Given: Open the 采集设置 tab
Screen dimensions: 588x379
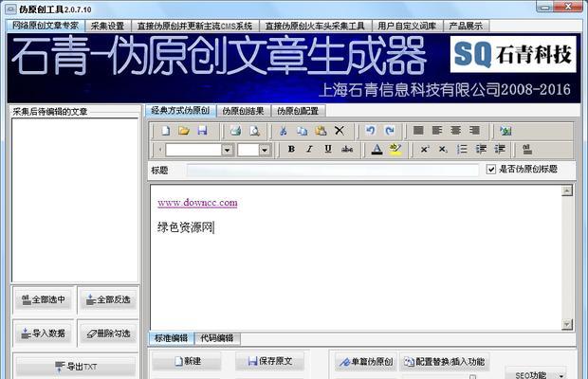Looking at the screenshot, I should point(107,26).
